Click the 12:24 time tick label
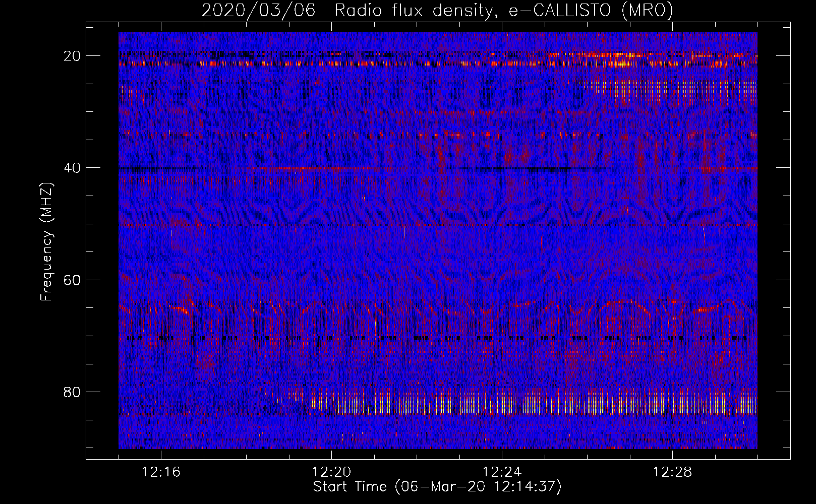This screenshot has height=504, width=816. (x=502, y=472)
